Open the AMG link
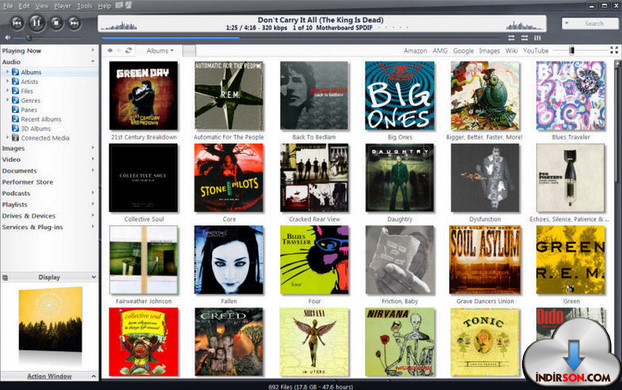622x390 pixels. pos(440,51)
